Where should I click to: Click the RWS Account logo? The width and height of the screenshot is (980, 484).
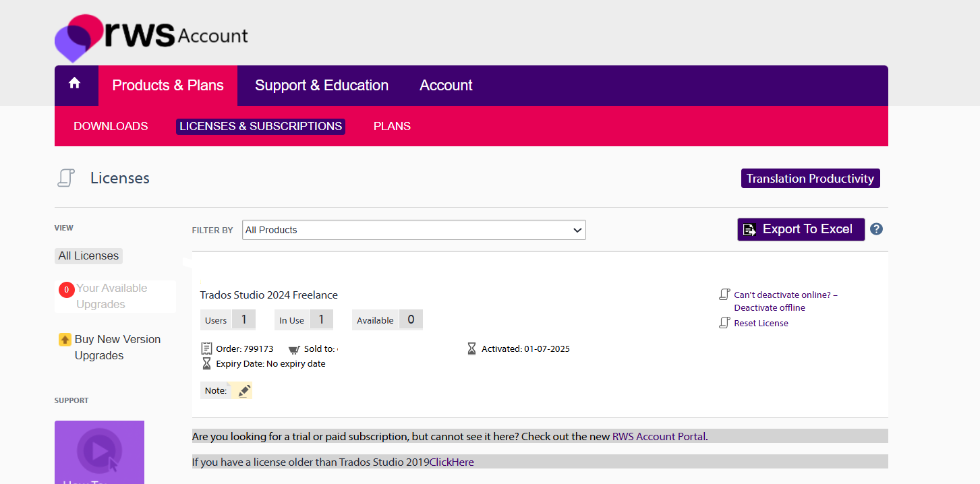pos(151,37)
